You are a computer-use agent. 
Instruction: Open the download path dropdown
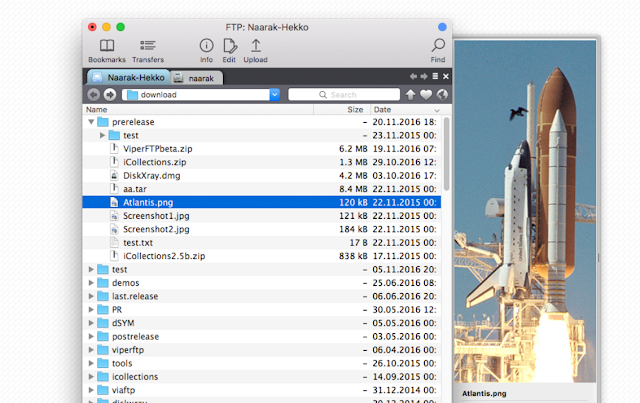click(x=275, y=95)
